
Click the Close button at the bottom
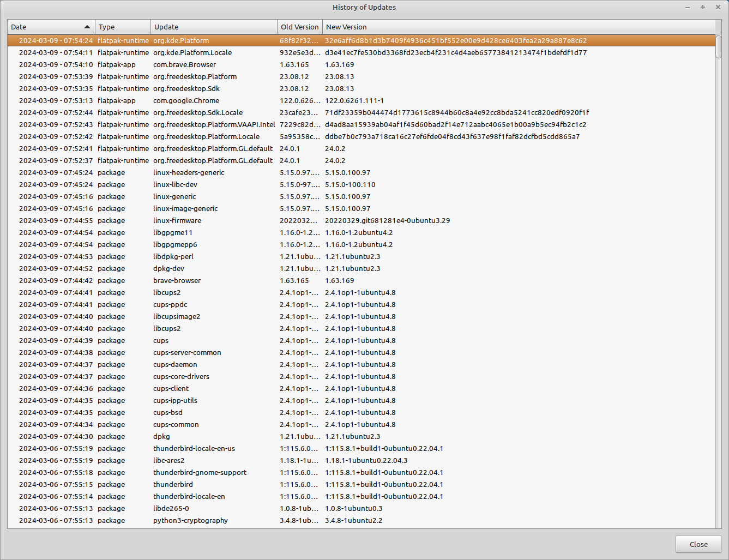(698, 544)
